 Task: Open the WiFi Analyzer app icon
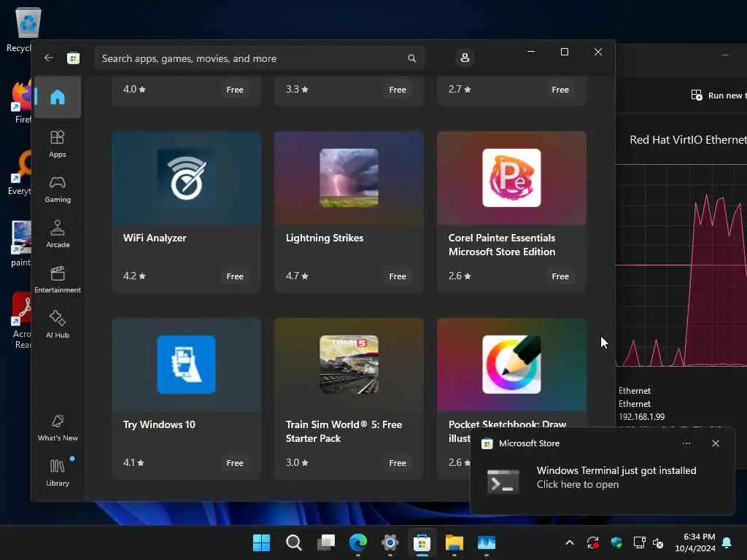(x=186, y=178)
